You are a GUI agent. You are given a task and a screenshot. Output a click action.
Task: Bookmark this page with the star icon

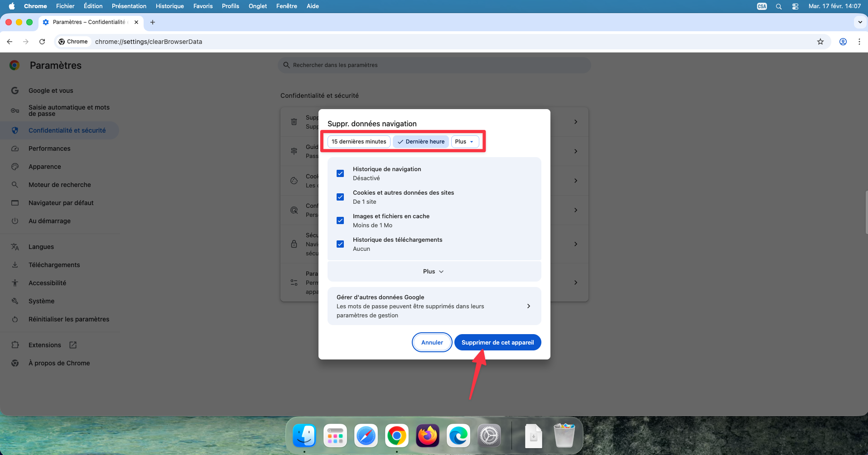pos(820,42)
